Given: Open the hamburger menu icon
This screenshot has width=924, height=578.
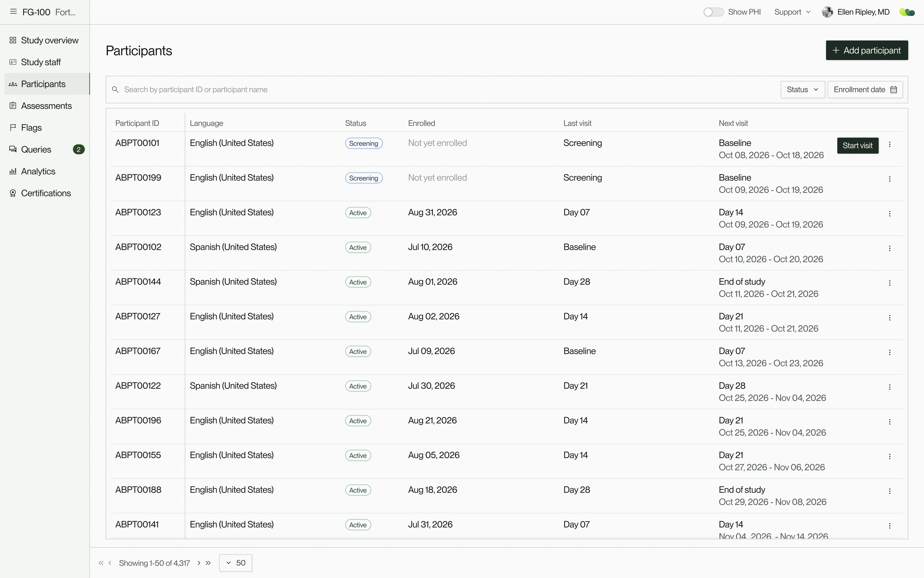Looking at the screenshot, I should point(13,12).
